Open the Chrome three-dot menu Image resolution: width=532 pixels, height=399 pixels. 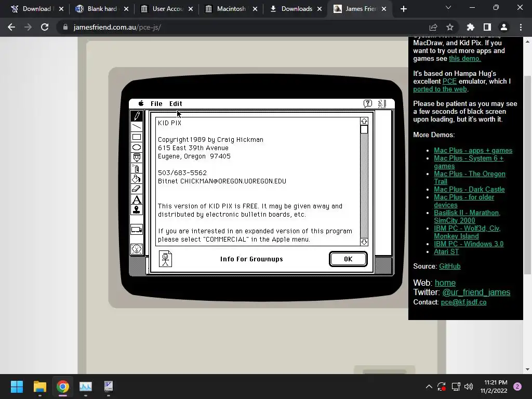(x=521, y=27)
